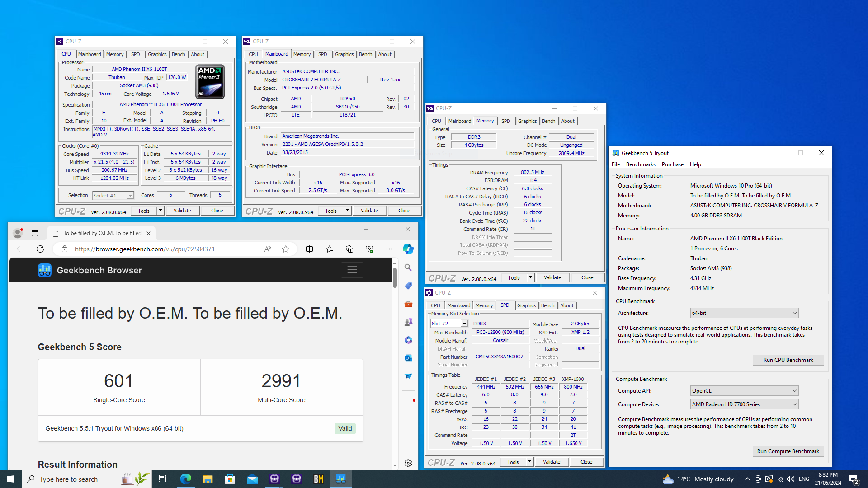Viewport: 868px width, 488px height.
Task: Open the Windows Start menu
Action: pyautogui.click(x=11, y=479)
